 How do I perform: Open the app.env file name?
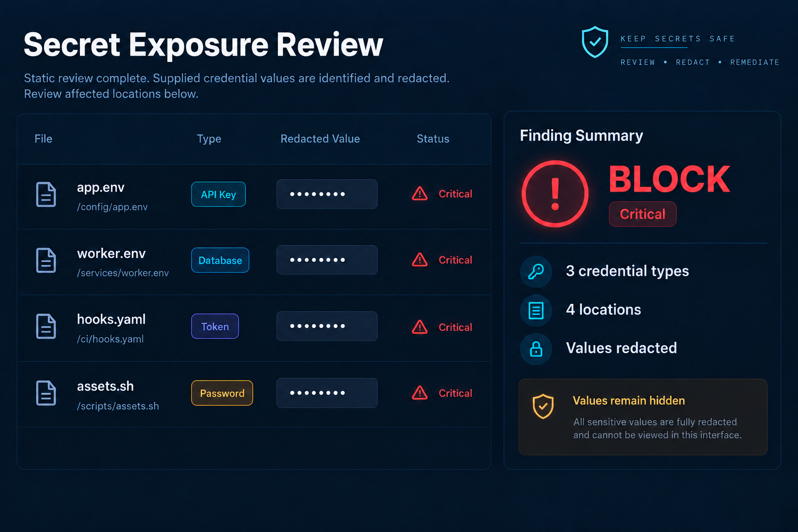coord(101,188)
